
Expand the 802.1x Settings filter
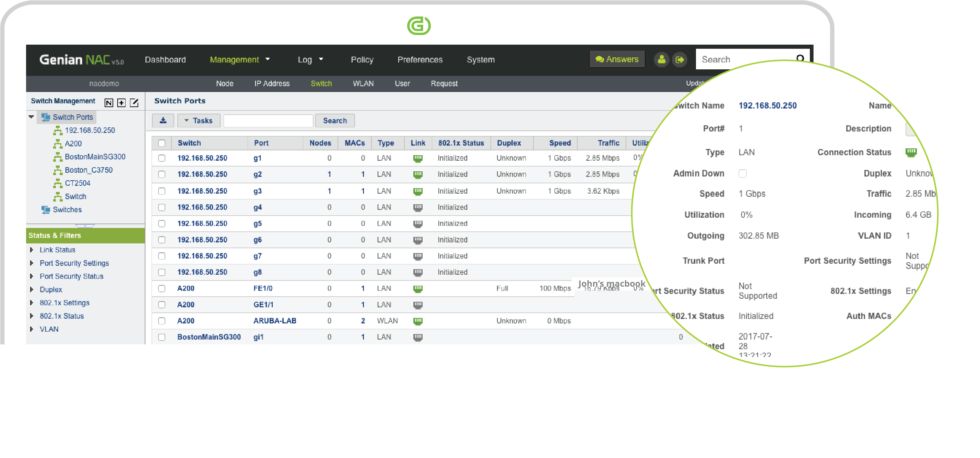[x=32, y=303]
